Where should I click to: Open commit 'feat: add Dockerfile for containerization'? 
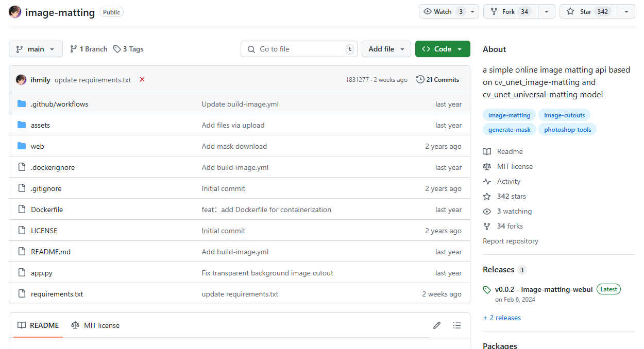pyautogui.click(x=266, y=210)
